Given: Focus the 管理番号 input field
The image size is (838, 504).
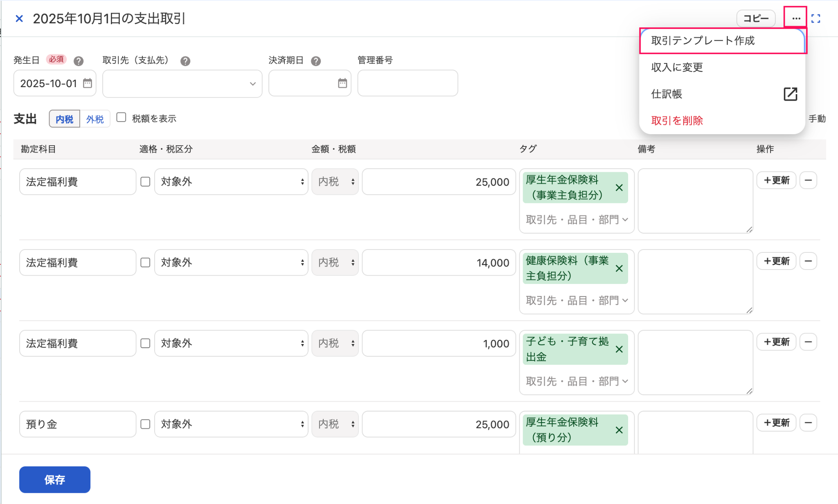Looking at the screenshot, I should tap(408, 83).
